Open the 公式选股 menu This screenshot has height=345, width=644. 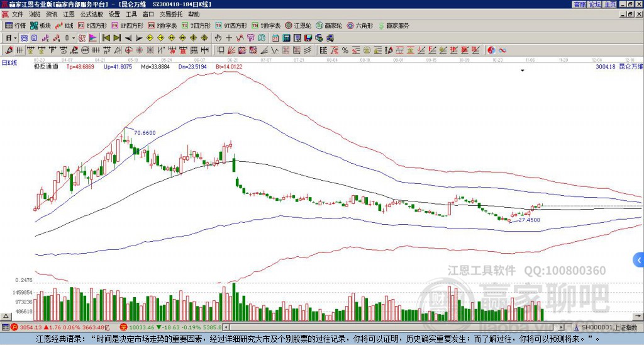pyautogui.click(x=92, y=14)
